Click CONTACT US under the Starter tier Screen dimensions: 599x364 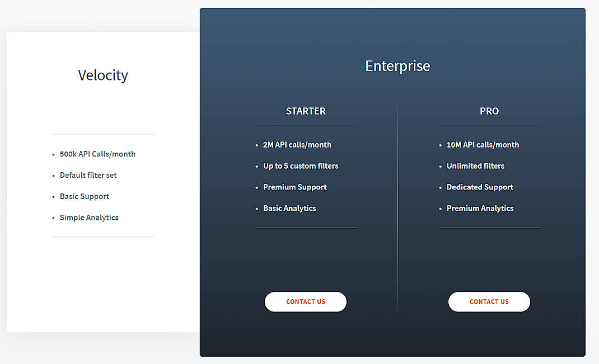tap(306, 301)
